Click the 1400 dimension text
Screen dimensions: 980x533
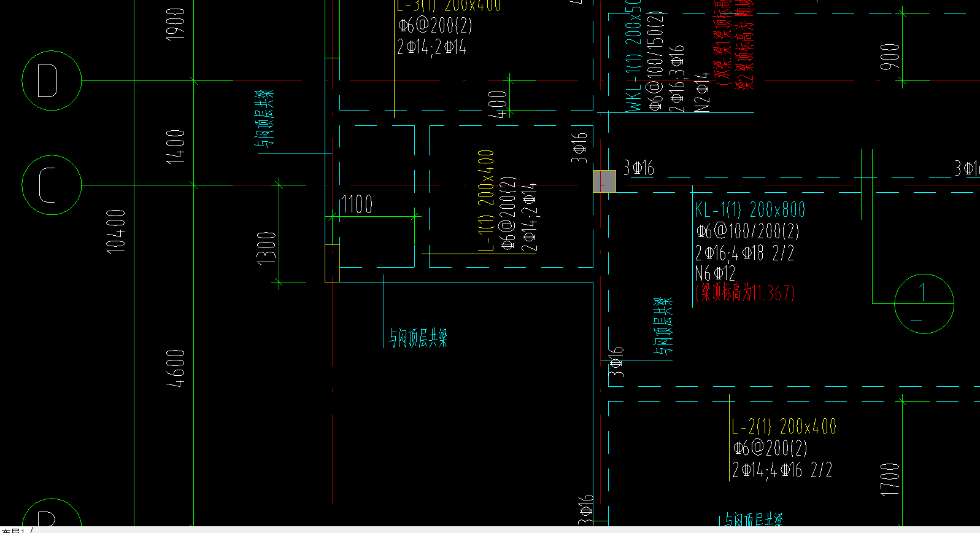pyautogui.click(x=176, y=146)
